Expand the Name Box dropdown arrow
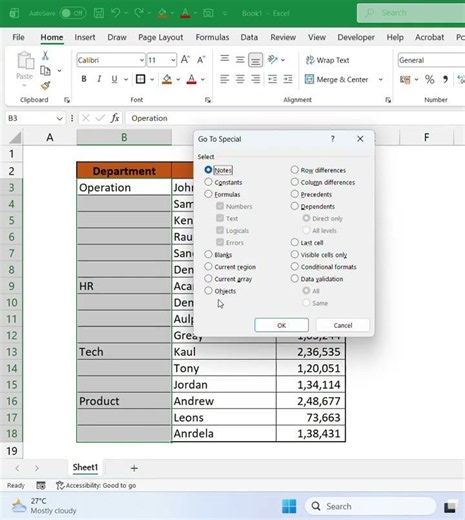 pos(60,118)
